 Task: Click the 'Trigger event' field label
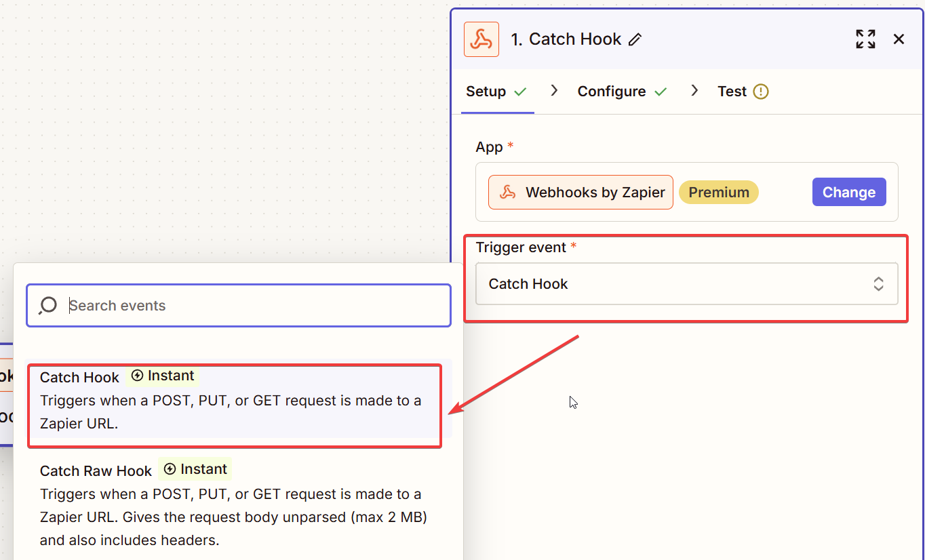pyautogui.click(x=521, y=247)
